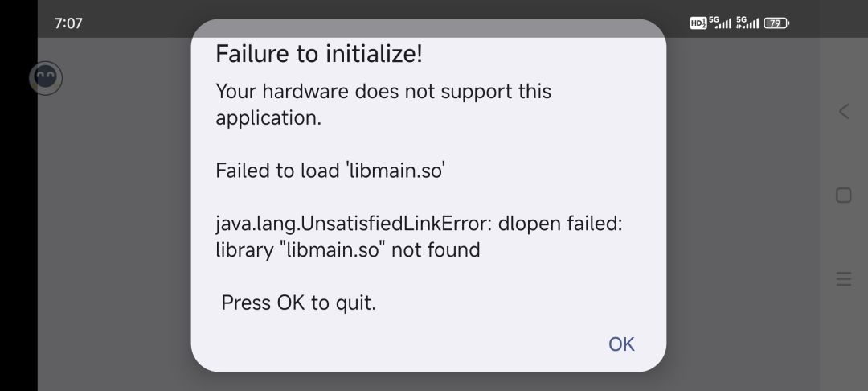Screen dimensions: 868x391
Task: Tap the battery indicator showing 79
Action: pyautogui.click(x=776, y=23)
